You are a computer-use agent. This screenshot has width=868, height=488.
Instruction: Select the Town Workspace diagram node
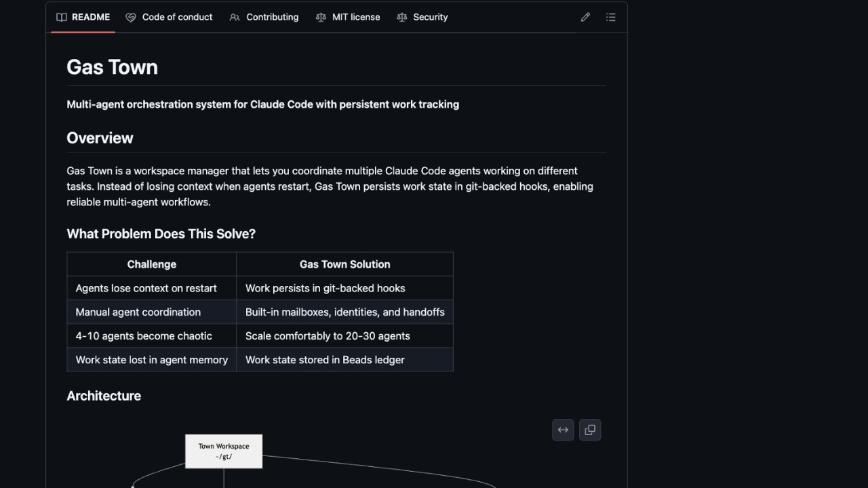point(224,451)
